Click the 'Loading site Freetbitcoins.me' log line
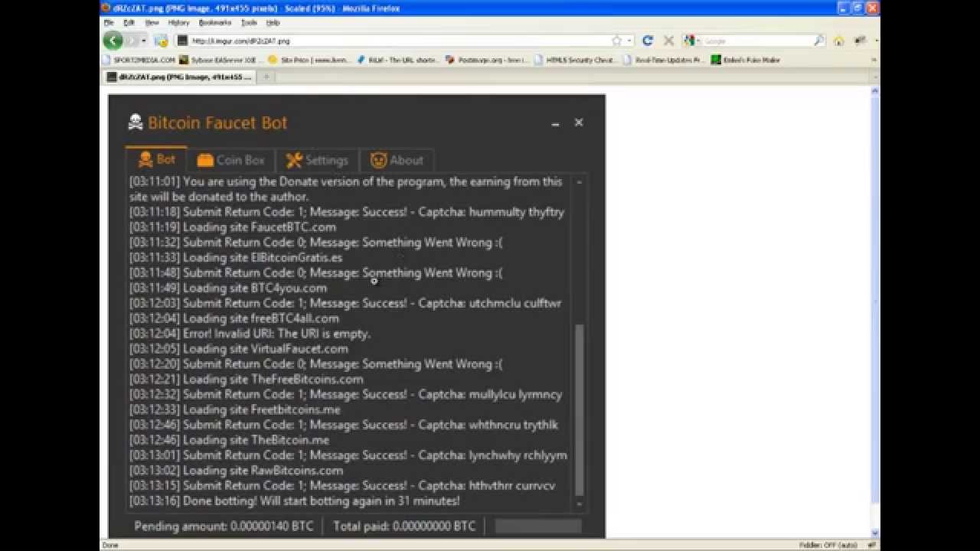 (235, 409)
